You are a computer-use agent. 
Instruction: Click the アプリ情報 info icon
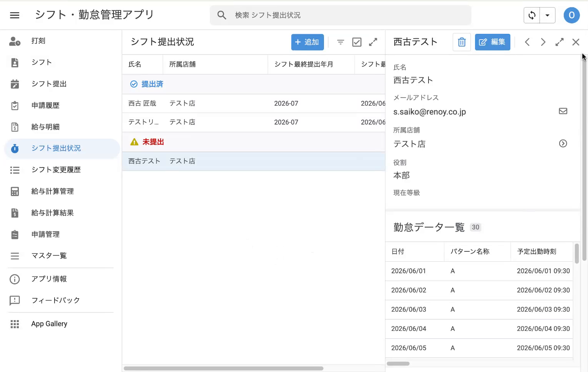coord(15,279)
